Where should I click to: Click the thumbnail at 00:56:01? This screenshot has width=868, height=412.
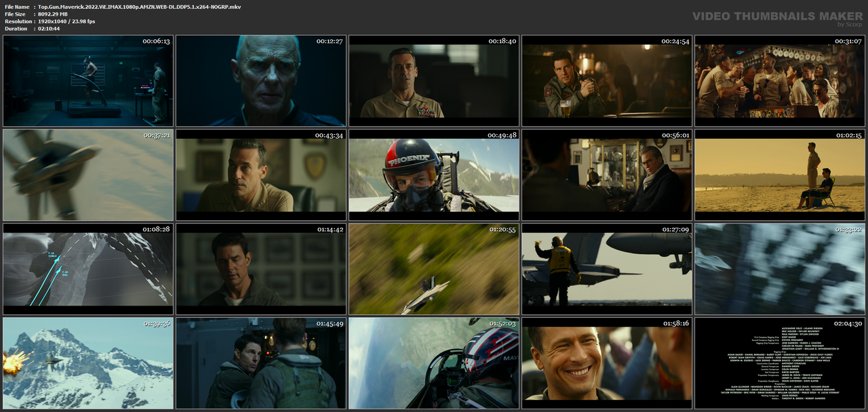coord(607,175)
